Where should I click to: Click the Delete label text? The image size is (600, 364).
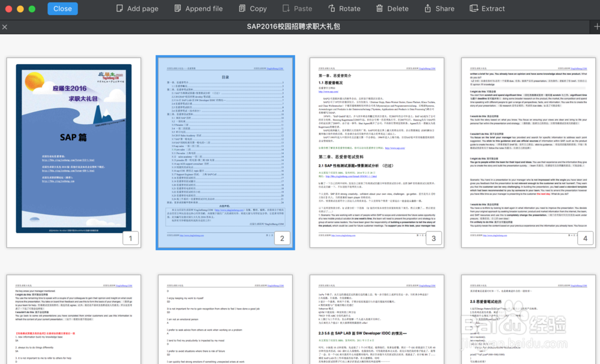[398, 8]
